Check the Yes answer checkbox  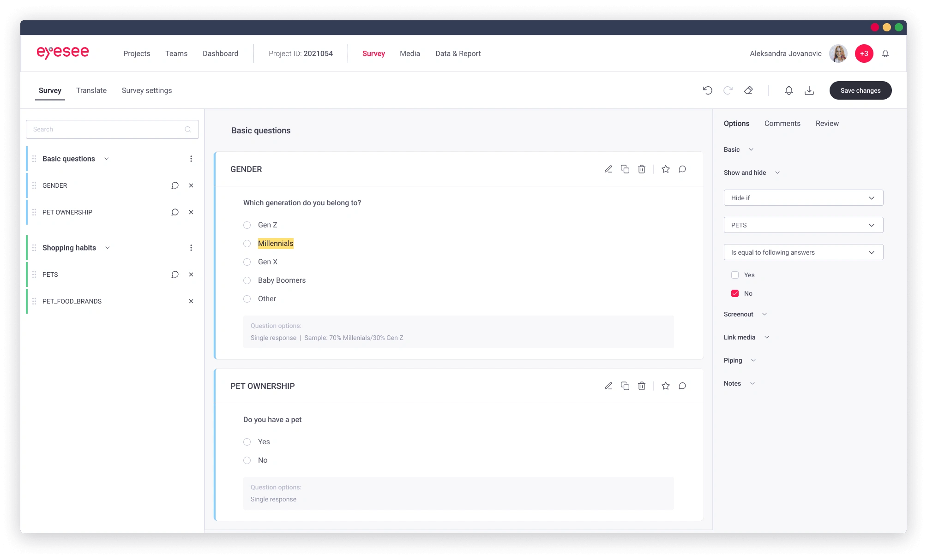[735, 275]
